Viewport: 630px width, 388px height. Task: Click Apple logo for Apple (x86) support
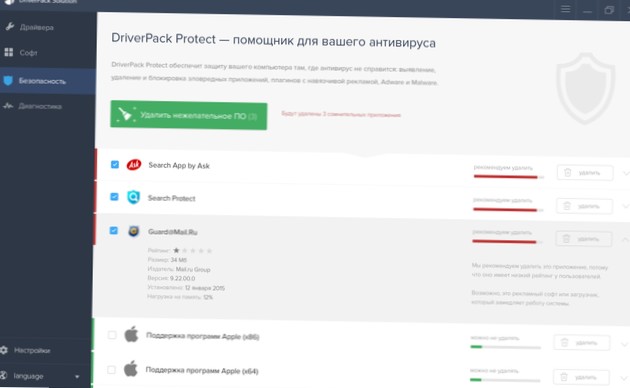point(131,334)
